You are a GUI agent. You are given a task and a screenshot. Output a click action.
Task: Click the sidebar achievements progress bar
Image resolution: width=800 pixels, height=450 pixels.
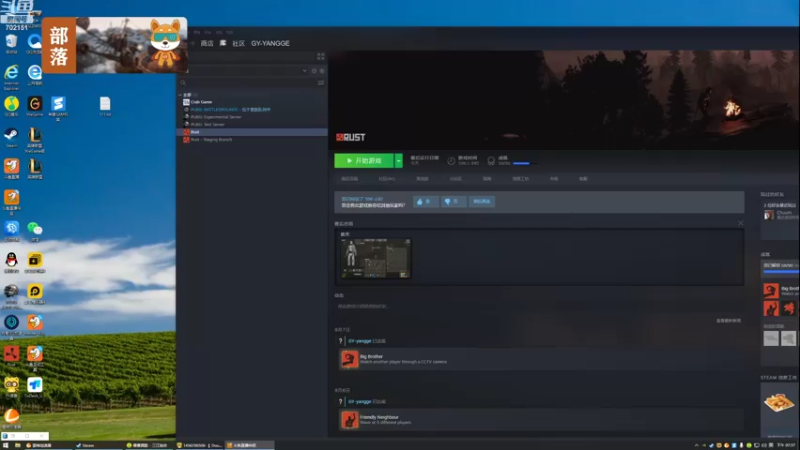tap(781, 271)
